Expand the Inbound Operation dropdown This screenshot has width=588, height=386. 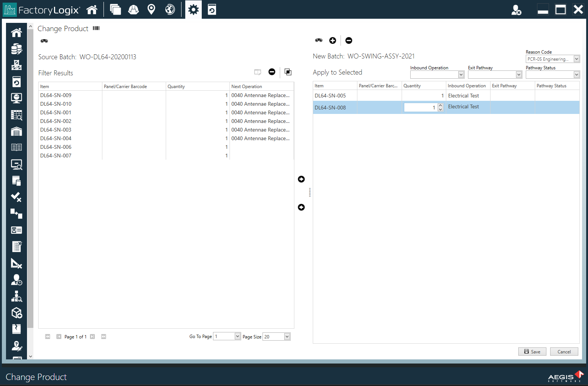point(461,75)
